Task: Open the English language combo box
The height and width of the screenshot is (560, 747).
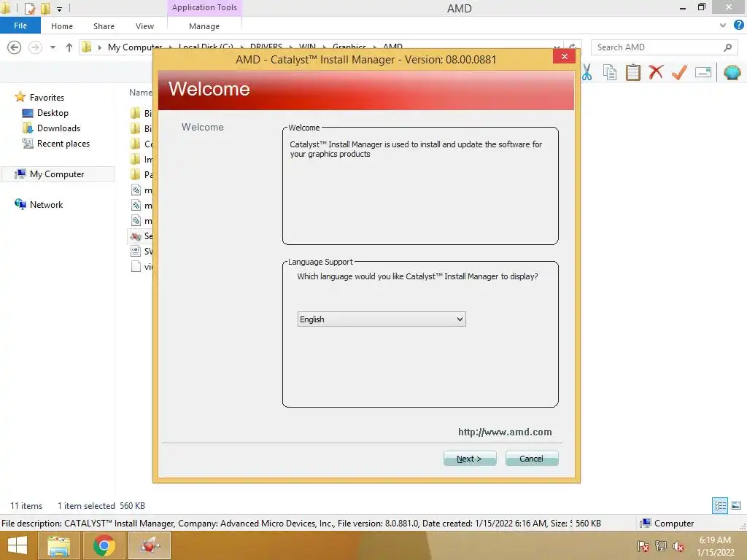Action: (382, 319)
